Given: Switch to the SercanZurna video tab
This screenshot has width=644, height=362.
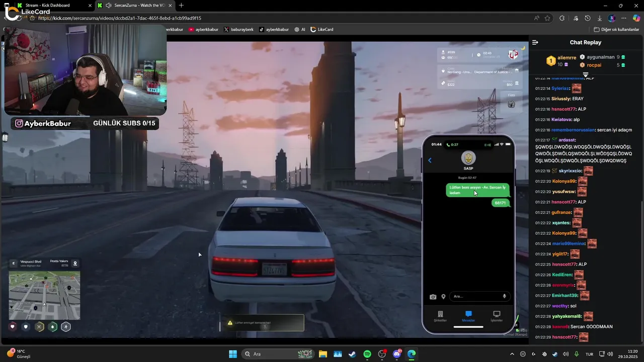Looking at the screenshot, I should pyautogui.click(x=134, y=5).
